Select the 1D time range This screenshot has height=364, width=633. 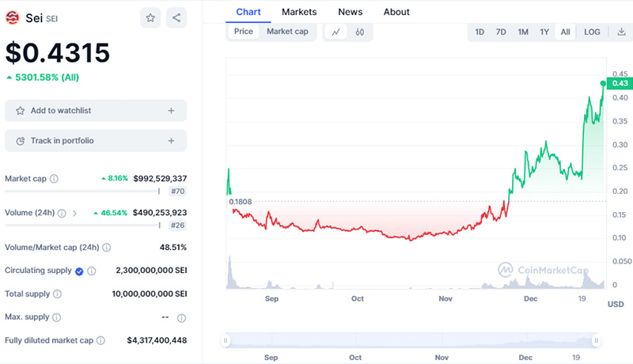click(479, 32)
